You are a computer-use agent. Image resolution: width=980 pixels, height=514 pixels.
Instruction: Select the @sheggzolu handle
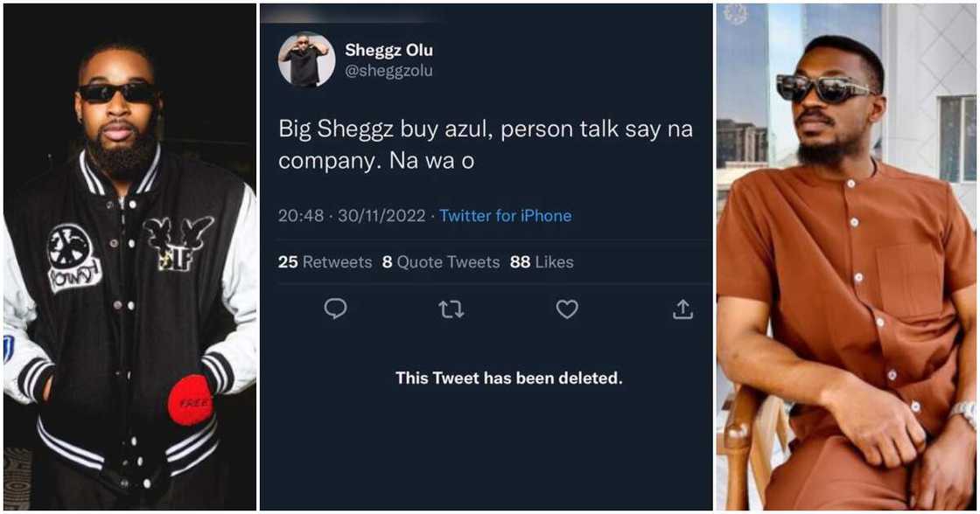389,71
